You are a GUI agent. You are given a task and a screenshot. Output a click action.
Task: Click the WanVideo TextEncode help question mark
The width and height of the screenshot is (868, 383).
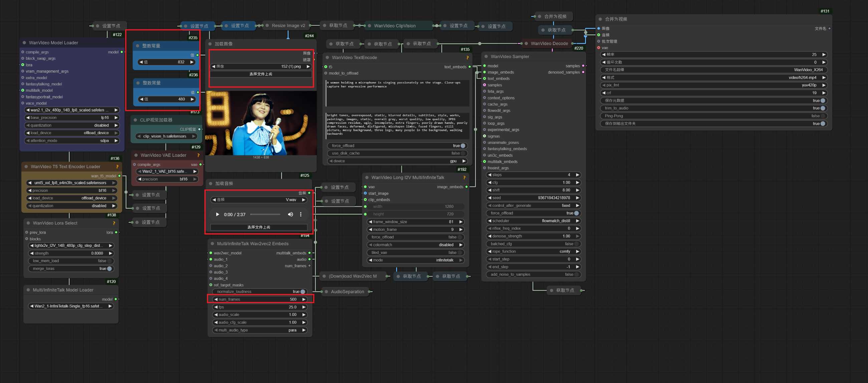(467, 58)
